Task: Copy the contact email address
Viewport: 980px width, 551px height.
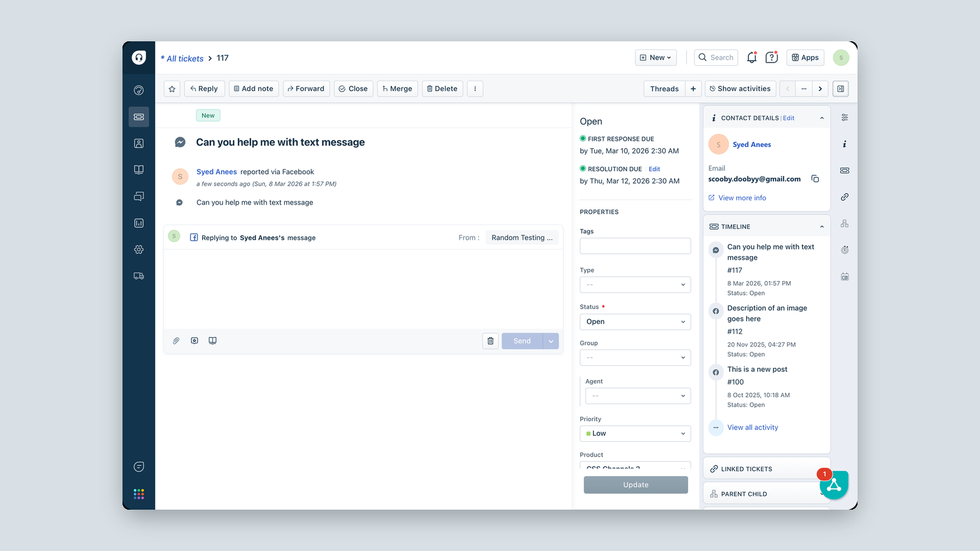Action: pos(815,179)
